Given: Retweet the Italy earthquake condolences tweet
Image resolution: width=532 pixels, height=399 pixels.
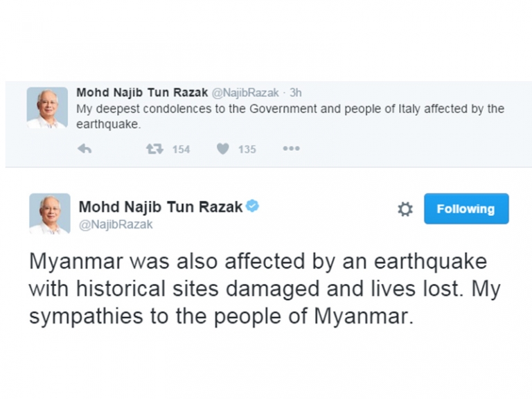Looking at the screenshot, I should (154, 149).
